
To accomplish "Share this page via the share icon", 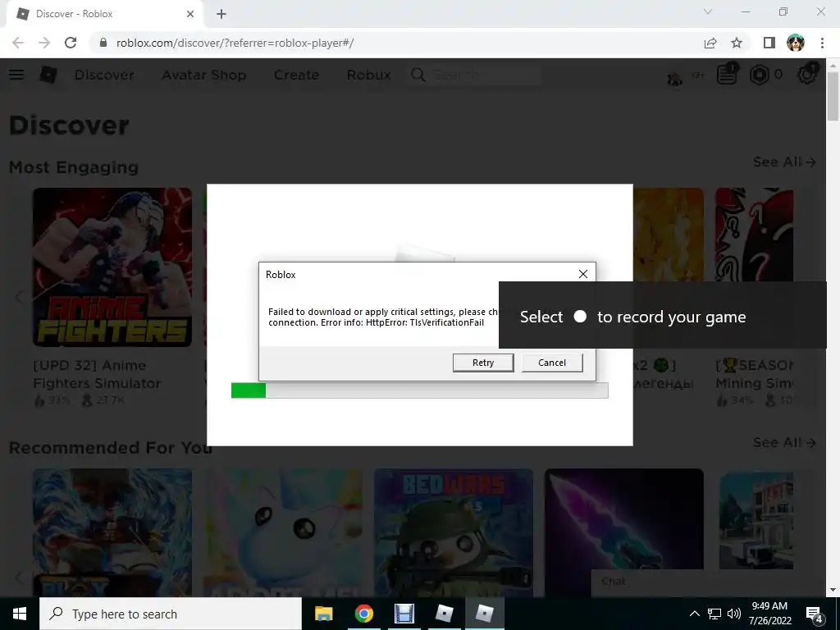I will pyautogui.click(x=710, y=43).
